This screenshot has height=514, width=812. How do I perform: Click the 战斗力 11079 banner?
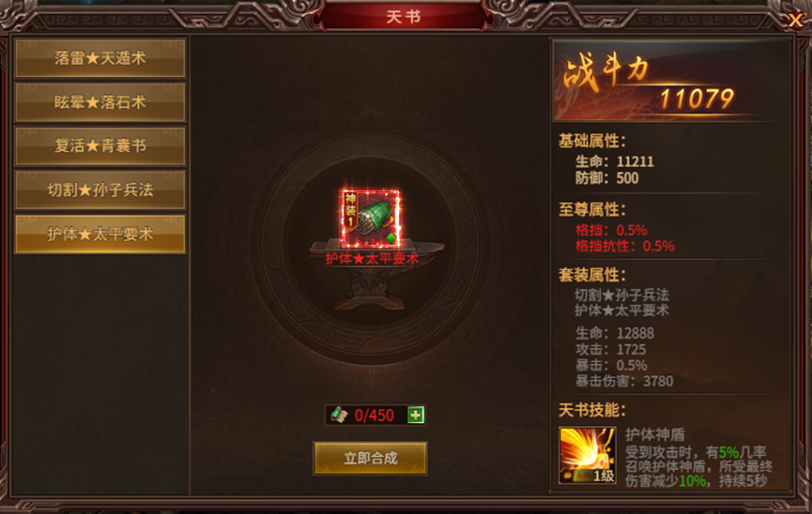point(671,83)
